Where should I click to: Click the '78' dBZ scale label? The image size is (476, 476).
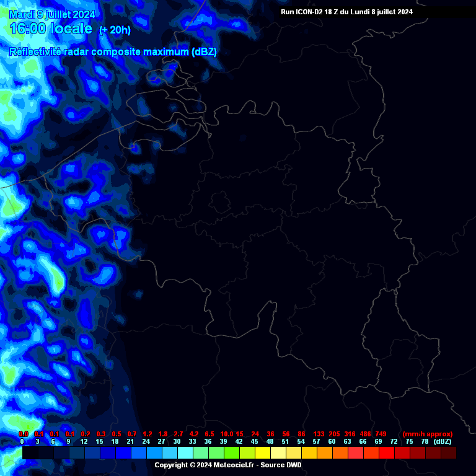tap(425, 441)
